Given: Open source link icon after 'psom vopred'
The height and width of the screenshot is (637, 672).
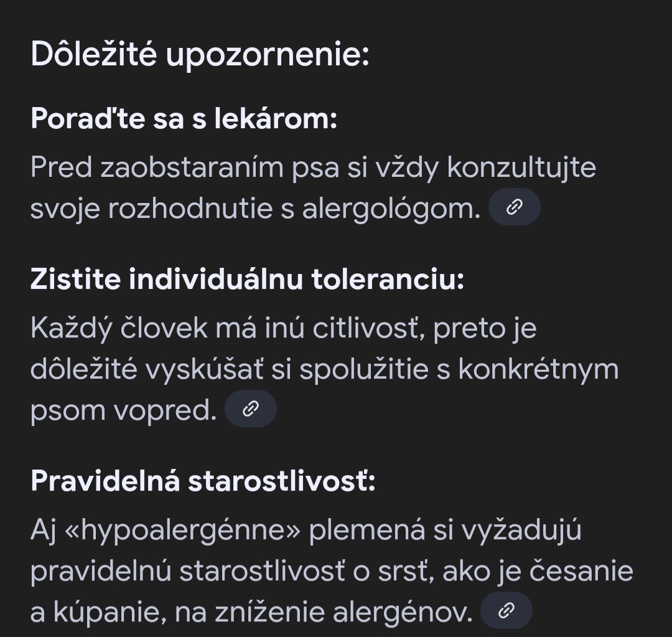Looking at the screenshot, I should click(250, 408).
